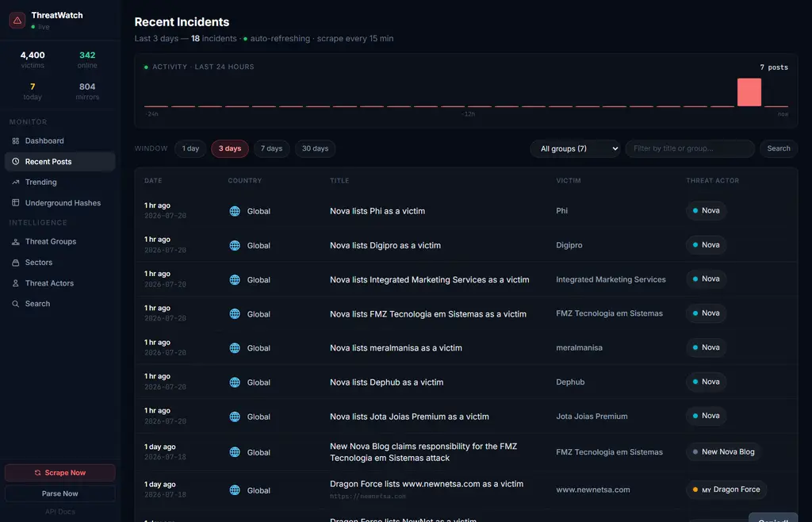Click the ThreatWatch warning triangle logo
The width and height of the screenshot is (812, 522).
[17, 20]
